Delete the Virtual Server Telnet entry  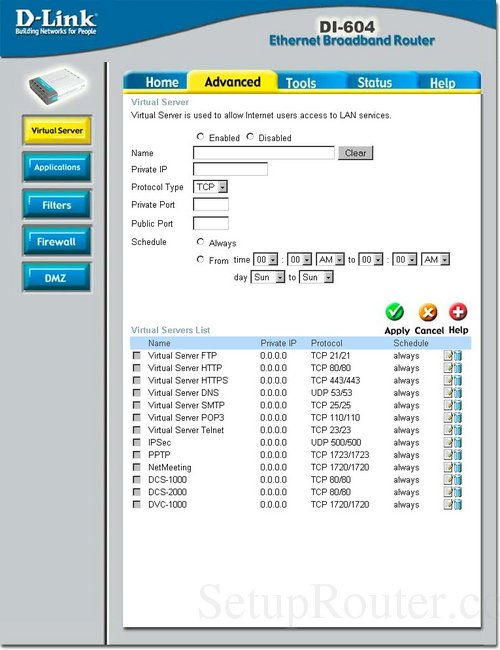(457, 430)
